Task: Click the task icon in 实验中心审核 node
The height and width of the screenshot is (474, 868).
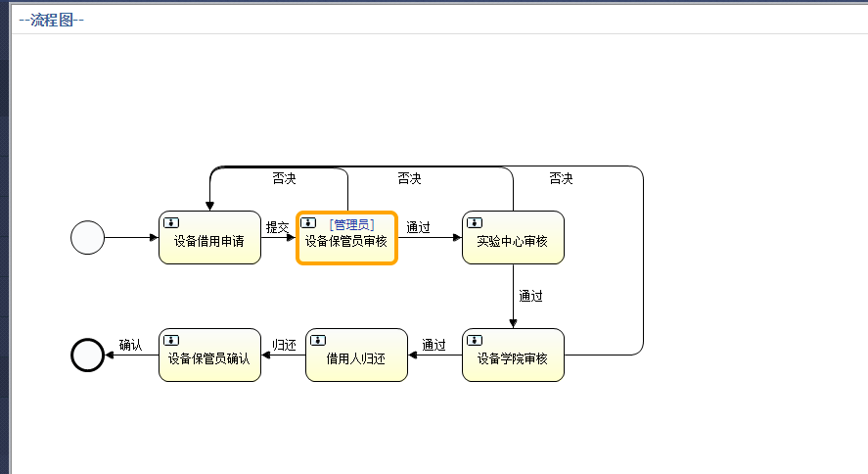Action: (474, 222)
